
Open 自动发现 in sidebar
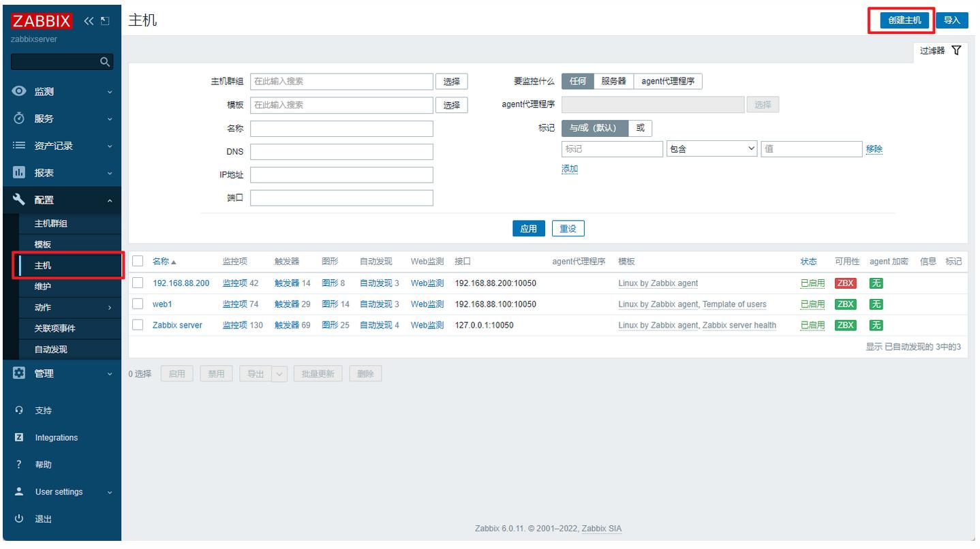point(51,349)
